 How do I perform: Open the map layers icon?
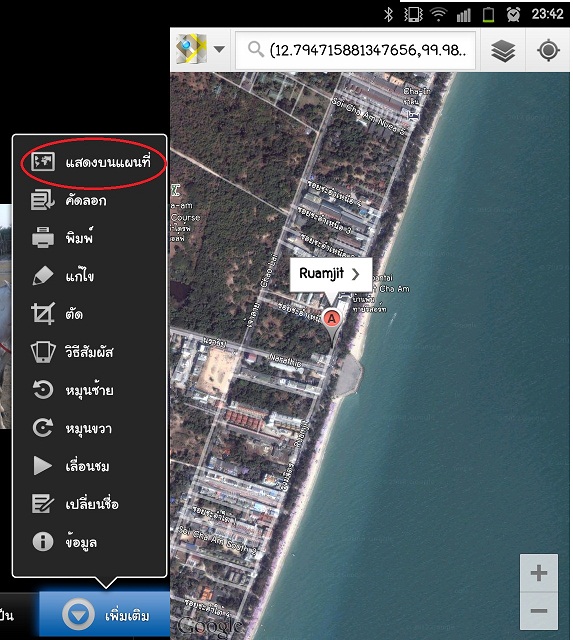click(503, 50)
